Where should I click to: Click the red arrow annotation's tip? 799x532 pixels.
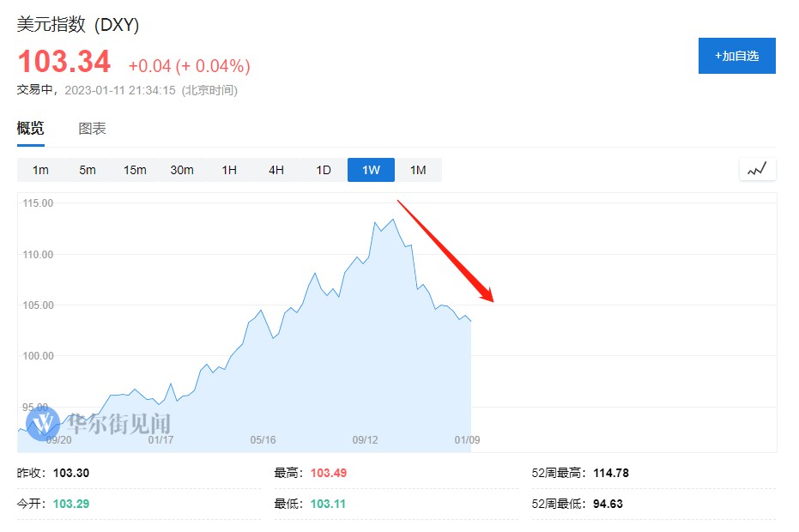pyautogui.click(x=493, y=301)
